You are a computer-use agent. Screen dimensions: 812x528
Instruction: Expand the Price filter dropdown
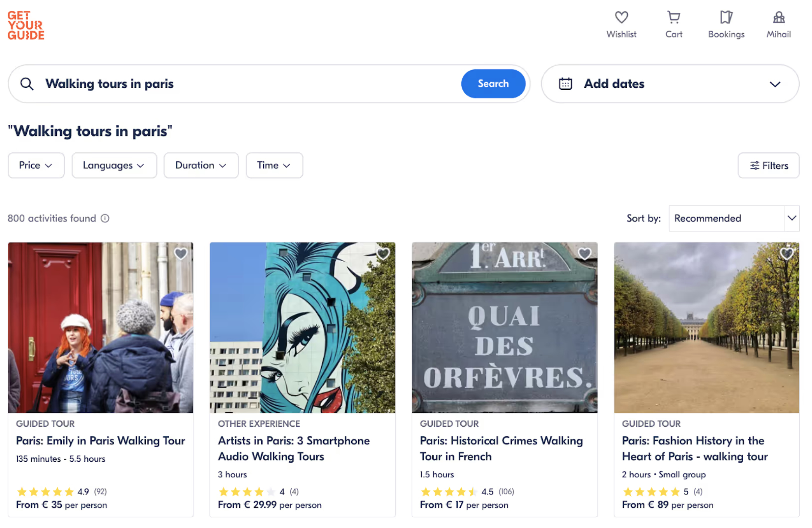tap(36, 165)
